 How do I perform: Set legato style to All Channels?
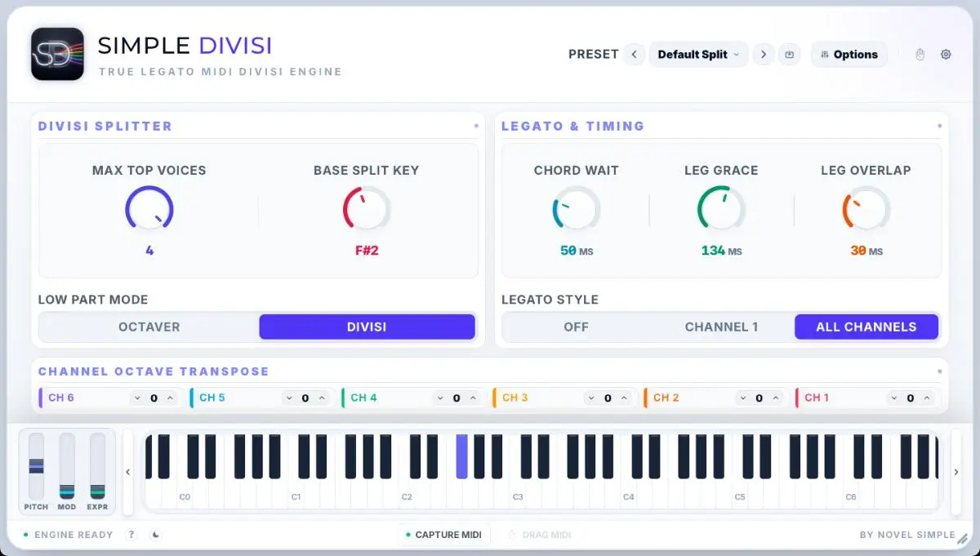pos(866,327)
